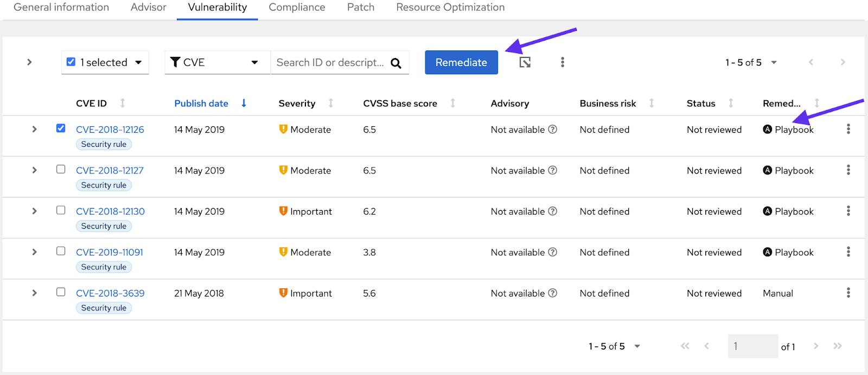Click the search magnifier icon

(396, 63)
